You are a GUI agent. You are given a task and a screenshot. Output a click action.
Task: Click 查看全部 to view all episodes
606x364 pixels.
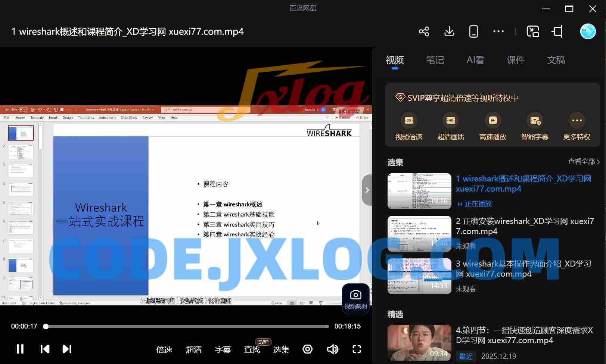584,162
